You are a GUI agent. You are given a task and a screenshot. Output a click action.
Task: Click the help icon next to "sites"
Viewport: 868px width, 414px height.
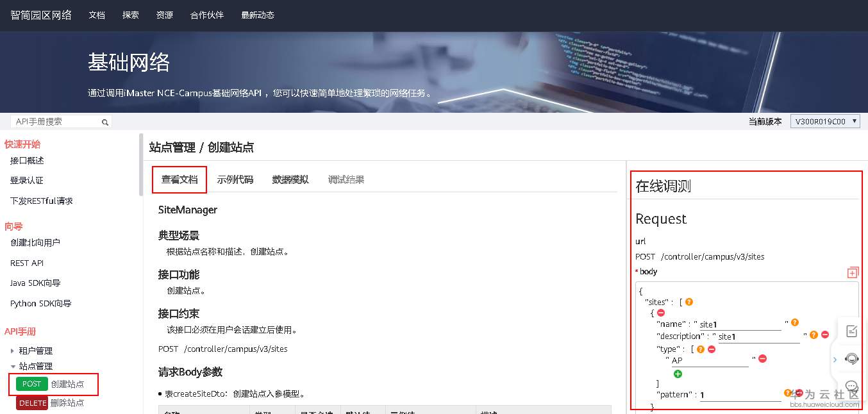click(689, 302)
